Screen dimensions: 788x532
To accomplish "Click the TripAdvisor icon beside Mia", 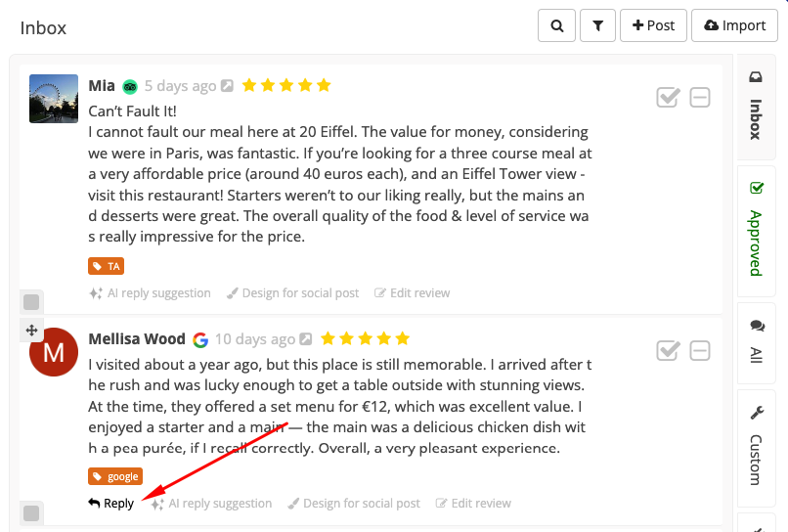I will point(130,87).
